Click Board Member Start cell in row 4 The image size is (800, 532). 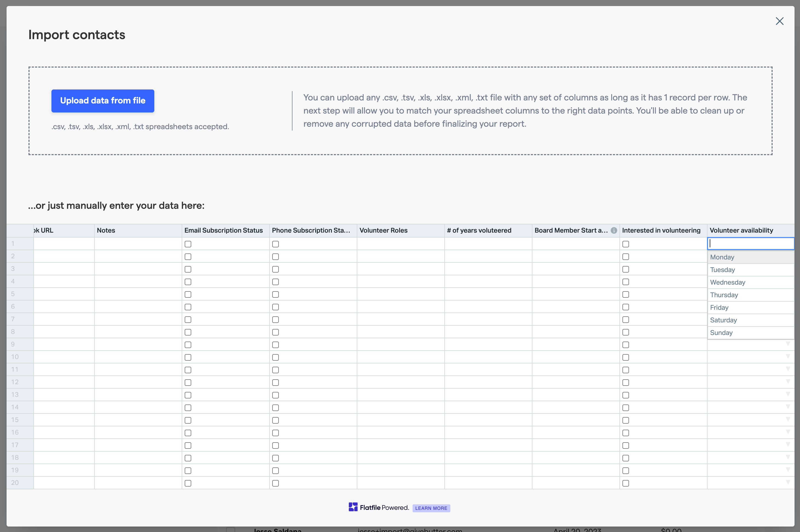pyautogui.click(x=575, y=281)
